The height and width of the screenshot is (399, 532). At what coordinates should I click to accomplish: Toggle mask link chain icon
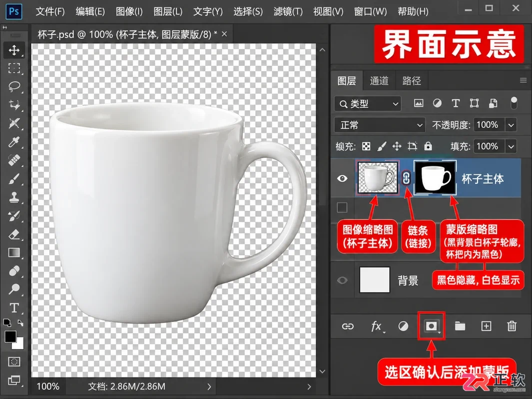(406, 178)
